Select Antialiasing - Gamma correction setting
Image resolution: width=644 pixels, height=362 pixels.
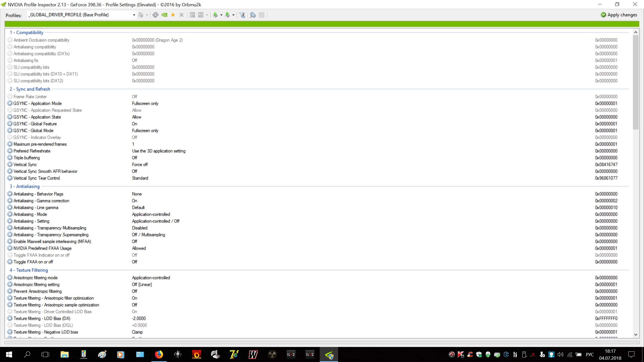(x=318, y=201)
